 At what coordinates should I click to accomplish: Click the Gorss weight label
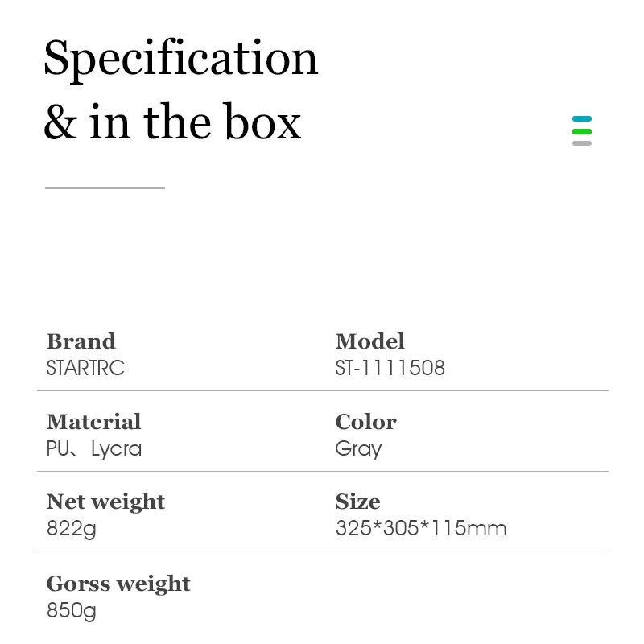click(118, 584)
